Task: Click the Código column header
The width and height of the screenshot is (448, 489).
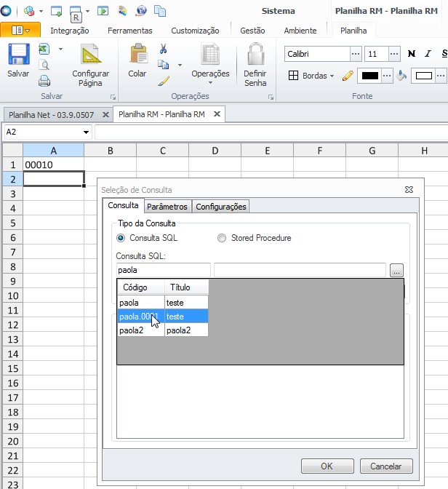Action: tap(141, 287)
